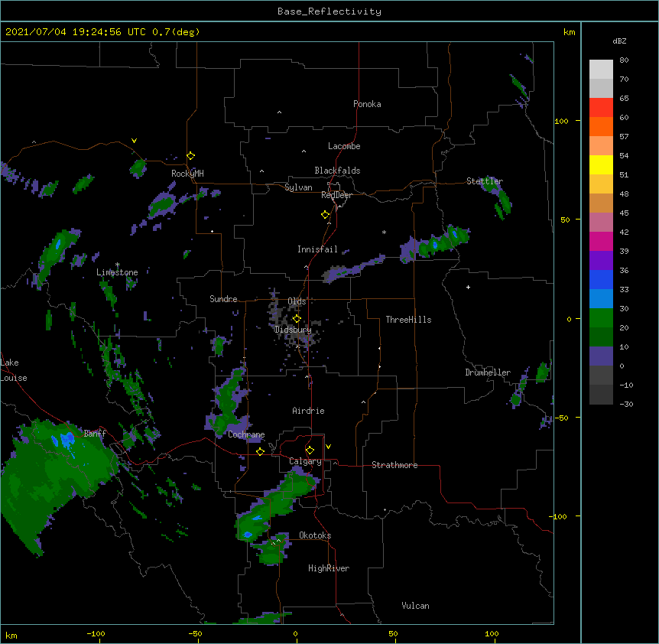Click the Drumheller label
This screenshot has width=659, height=644.
click(488, 372)
